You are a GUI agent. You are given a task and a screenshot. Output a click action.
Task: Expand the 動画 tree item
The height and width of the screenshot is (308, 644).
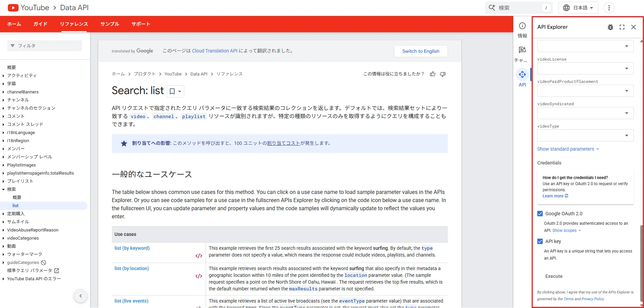click(3, 246)
